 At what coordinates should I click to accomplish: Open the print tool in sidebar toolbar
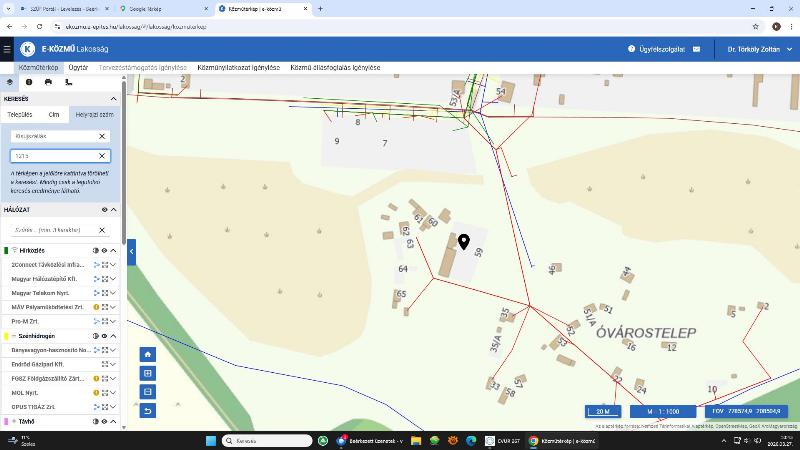tap(49, 82)
